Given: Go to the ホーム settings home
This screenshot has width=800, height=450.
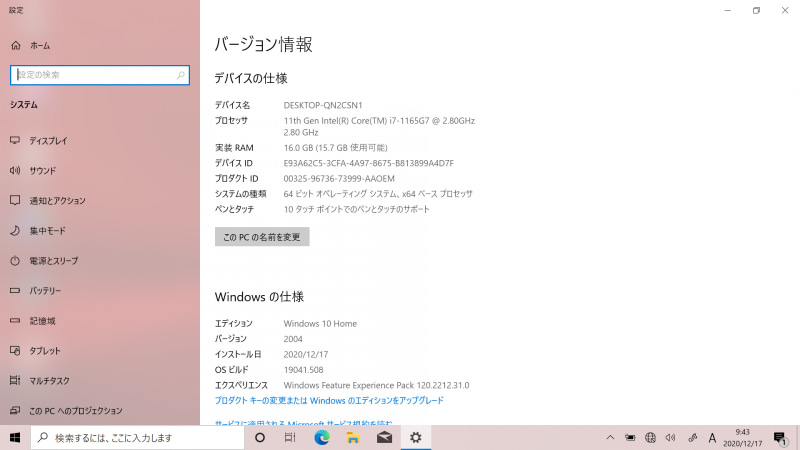Looking at the screenshot, I should click(x=30, y=45).
